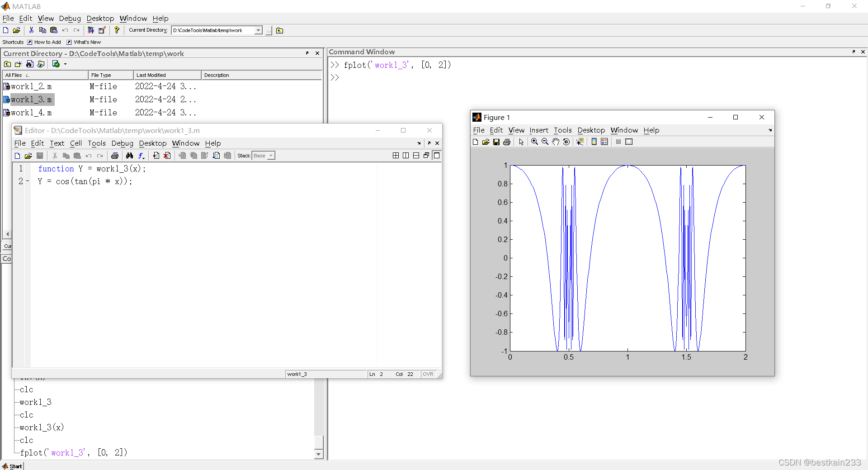Switch Editor to maximized document layout
This screenshot has width=868, height=470.
[x=436, y=156]
